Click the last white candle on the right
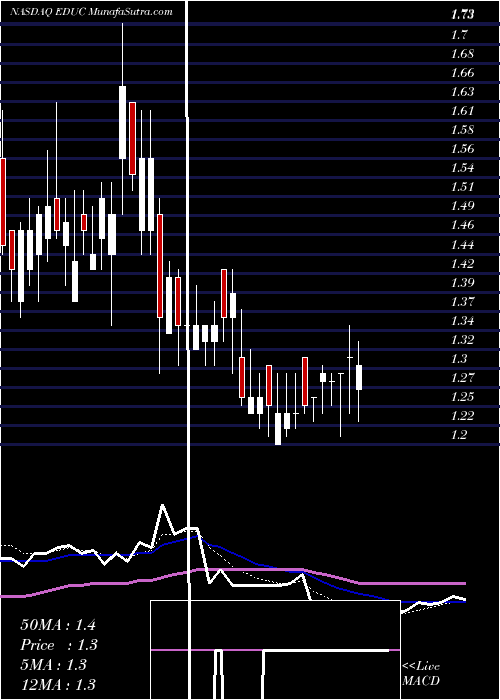The image size is (500, 700). (x=358, y=377)
